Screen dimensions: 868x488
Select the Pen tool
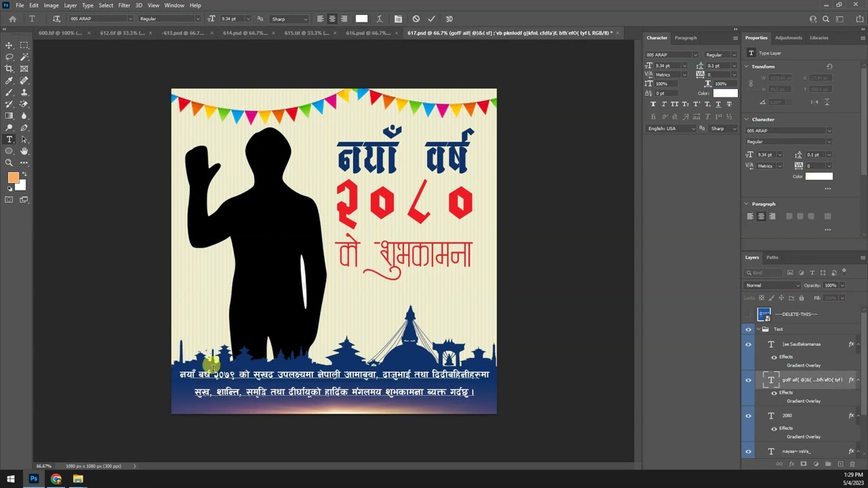(24, 127)
